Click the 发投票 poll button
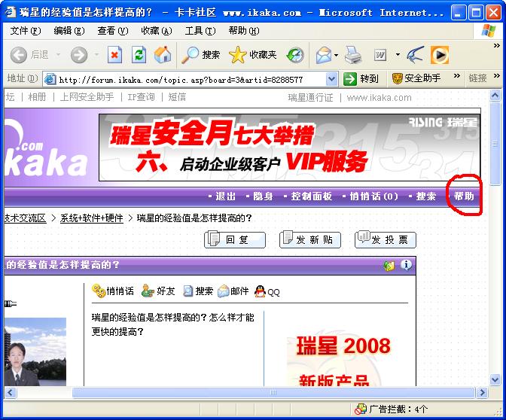506x420 pixels. tap(386, 239)
